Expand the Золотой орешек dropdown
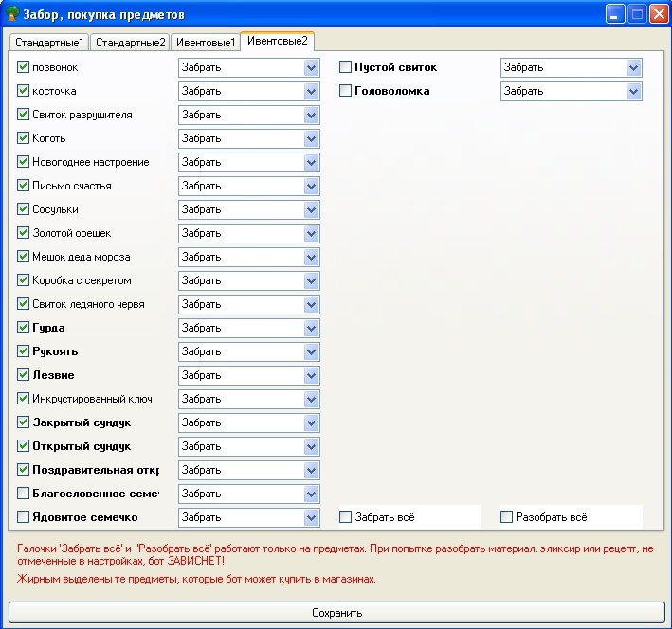 311,233
